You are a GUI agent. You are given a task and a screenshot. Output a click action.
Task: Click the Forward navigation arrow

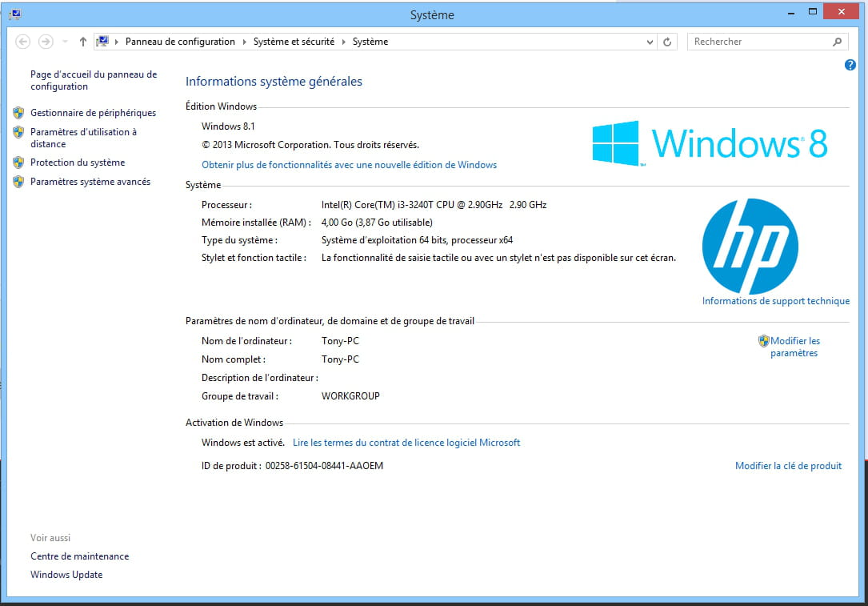tap(46, 42)
